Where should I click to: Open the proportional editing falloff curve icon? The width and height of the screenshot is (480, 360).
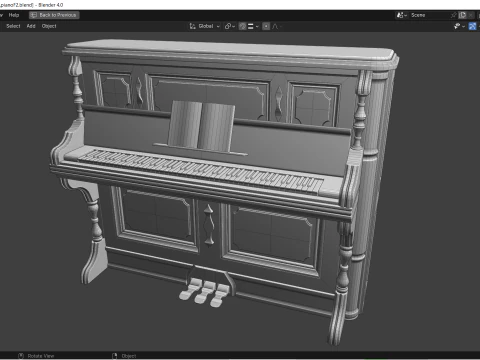click(x=276, y=26)
